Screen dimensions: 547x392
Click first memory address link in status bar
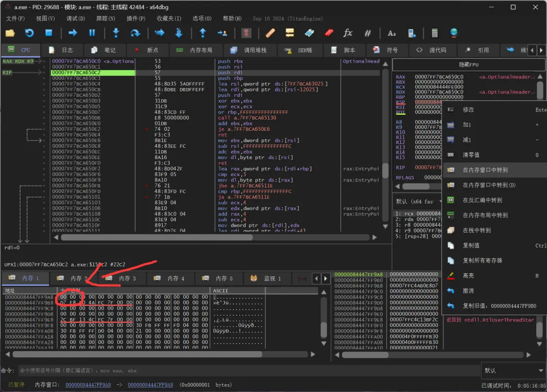88,385
